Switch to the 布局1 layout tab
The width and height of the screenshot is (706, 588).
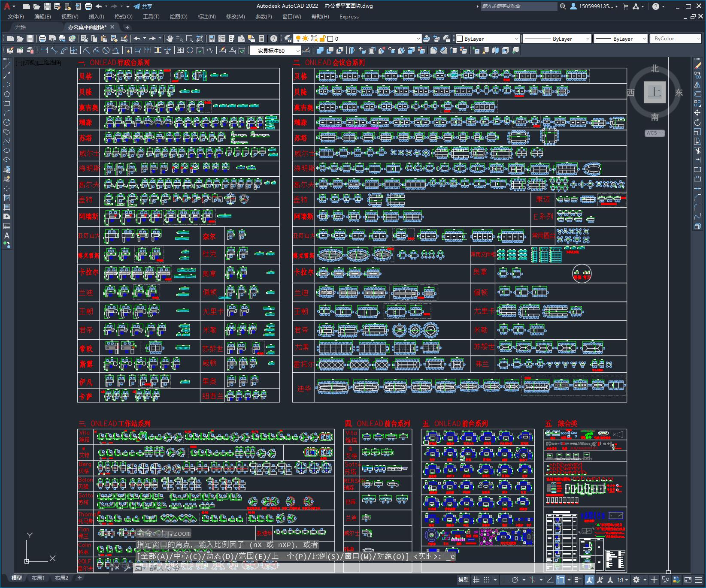tap(38, 578)
